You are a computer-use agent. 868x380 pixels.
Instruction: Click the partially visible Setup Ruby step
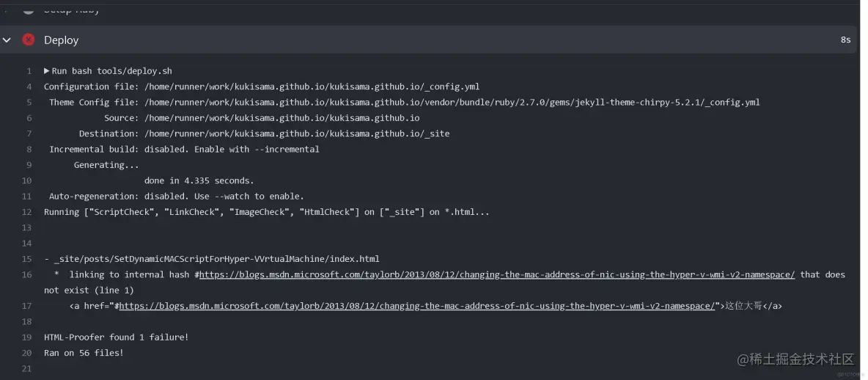[x=72, y=10]
